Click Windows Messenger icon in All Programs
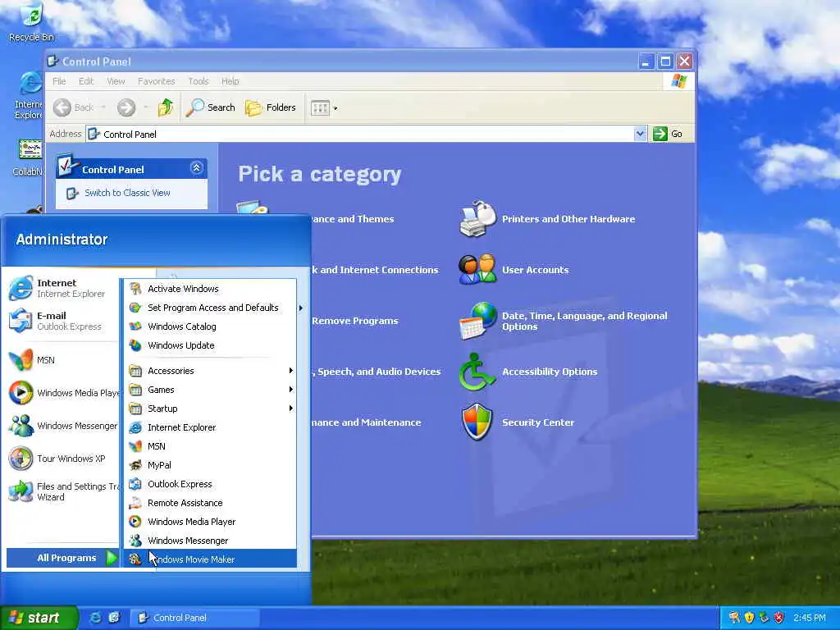Viewport: 840px width, 630px height. click(135, 541)
